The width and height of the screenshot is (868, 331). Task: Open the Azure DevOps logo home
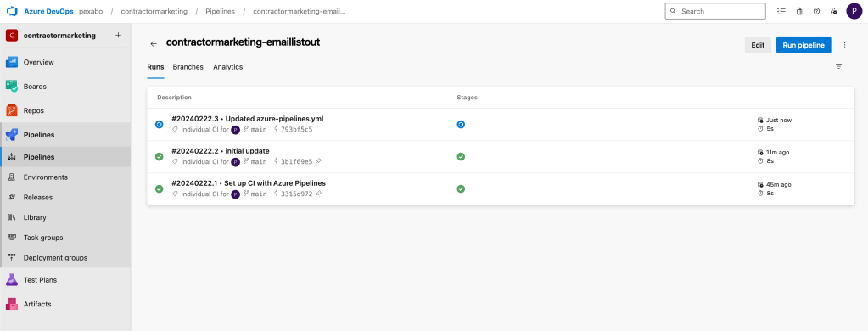[12, 11]
